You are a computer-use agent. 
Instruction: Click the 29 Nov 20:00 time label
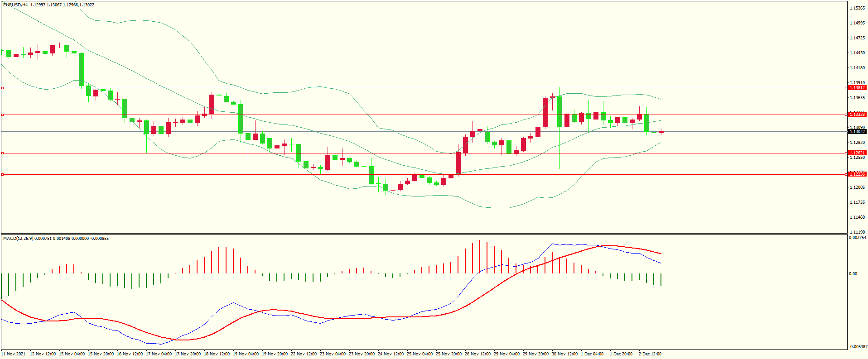535,354
